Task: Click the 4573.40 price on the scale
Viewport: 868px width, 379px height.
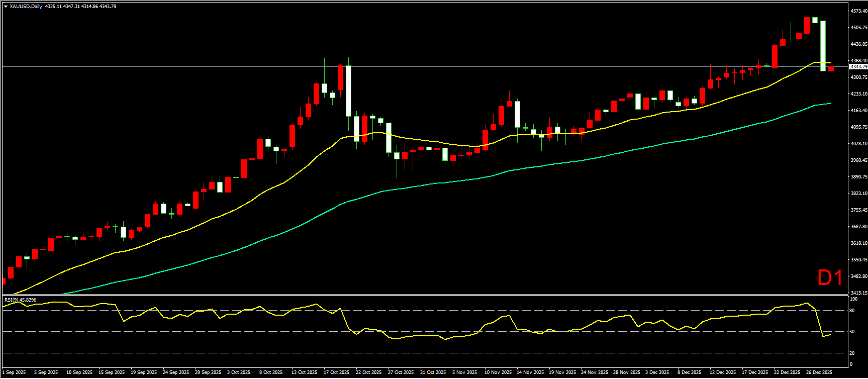Action: click(x=858, y=11)
